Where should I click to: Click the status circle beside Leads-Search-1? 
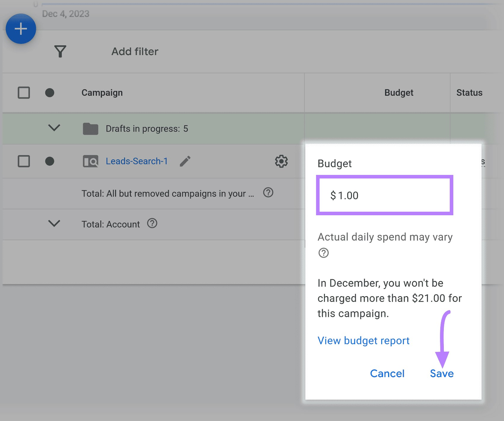coord(50,161)
